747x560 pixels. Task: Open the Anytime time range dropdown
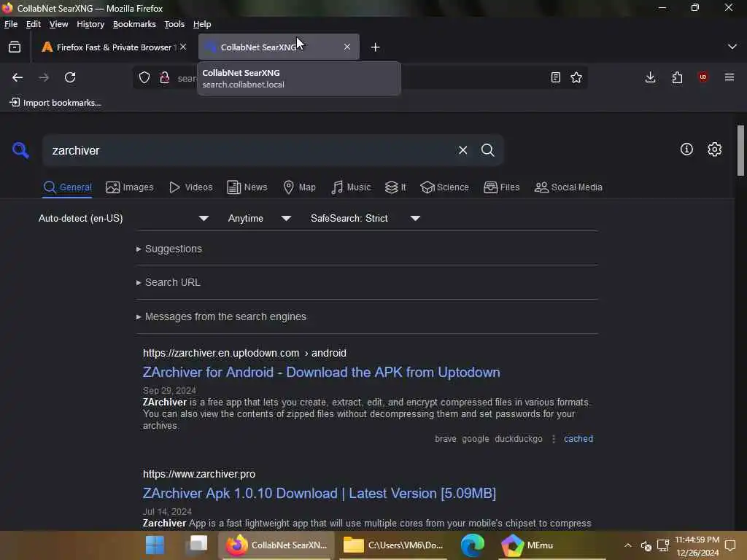(259, 218)
